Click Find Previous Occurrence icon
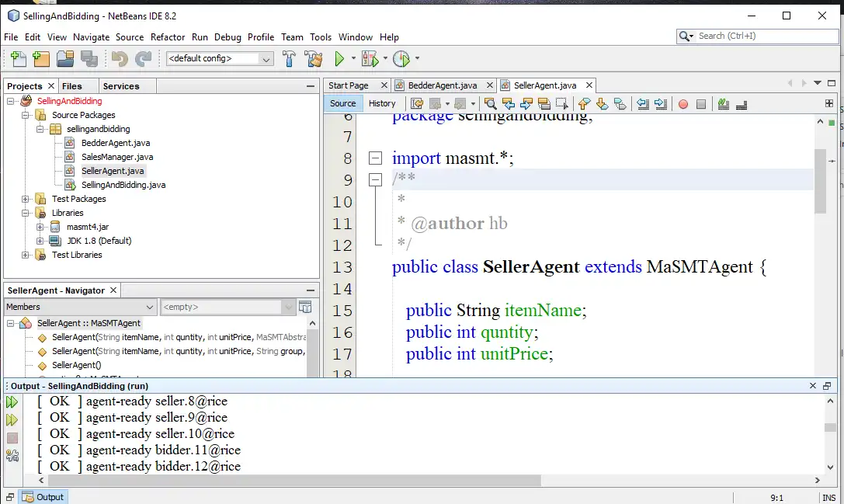844x504 pixels. (508, 104)
